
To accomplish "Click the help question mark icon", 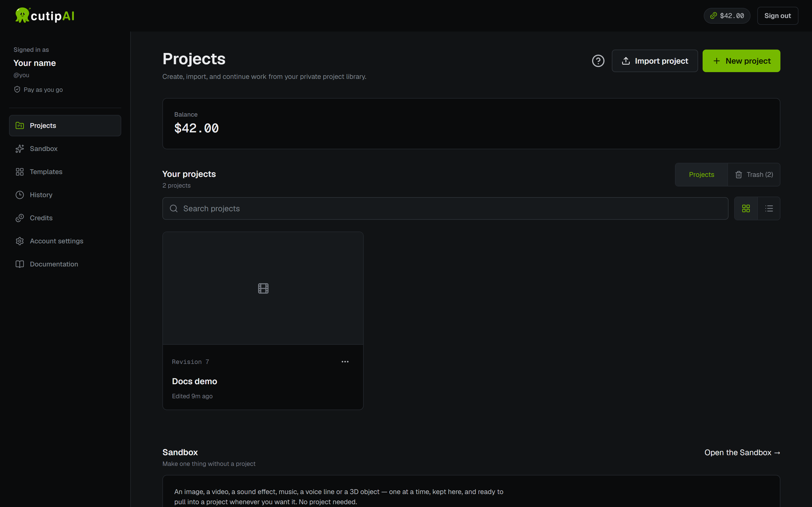I will (598, 61).
